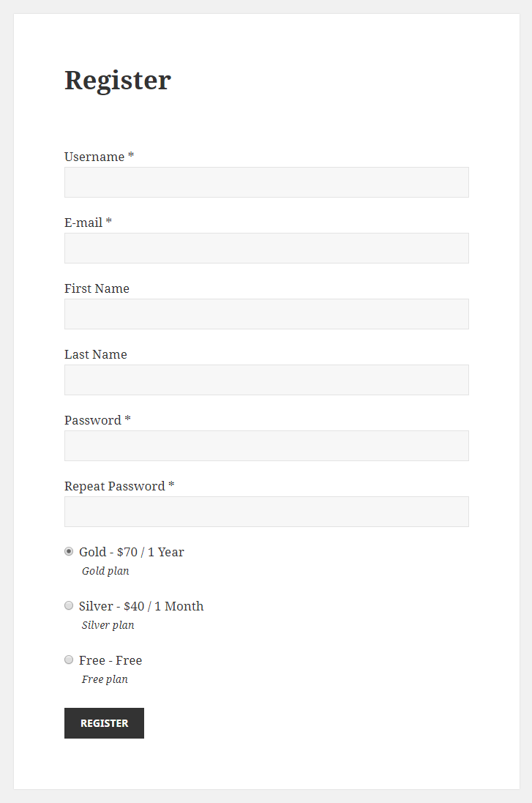Click the 'Last Name' label text
The height and width of the screenshot is (803, 532).
pyautogui.click(x=96, y=354)
